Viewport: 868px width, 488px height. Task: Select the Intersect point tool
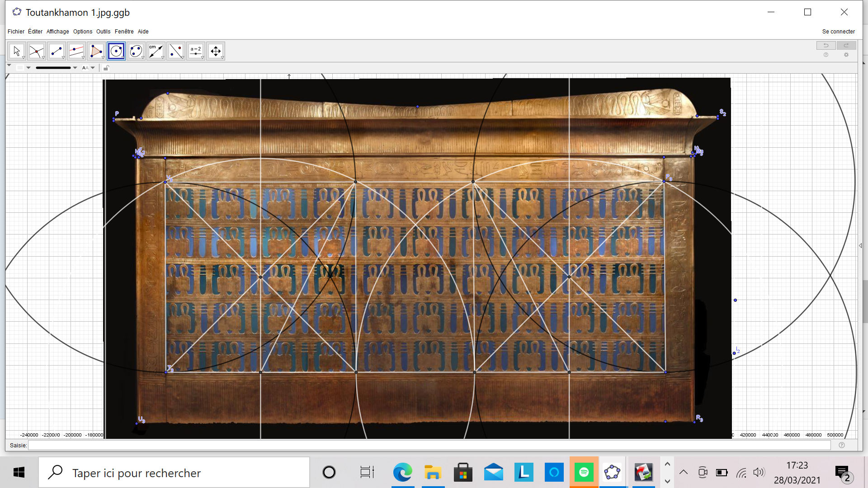coord(37,51)
